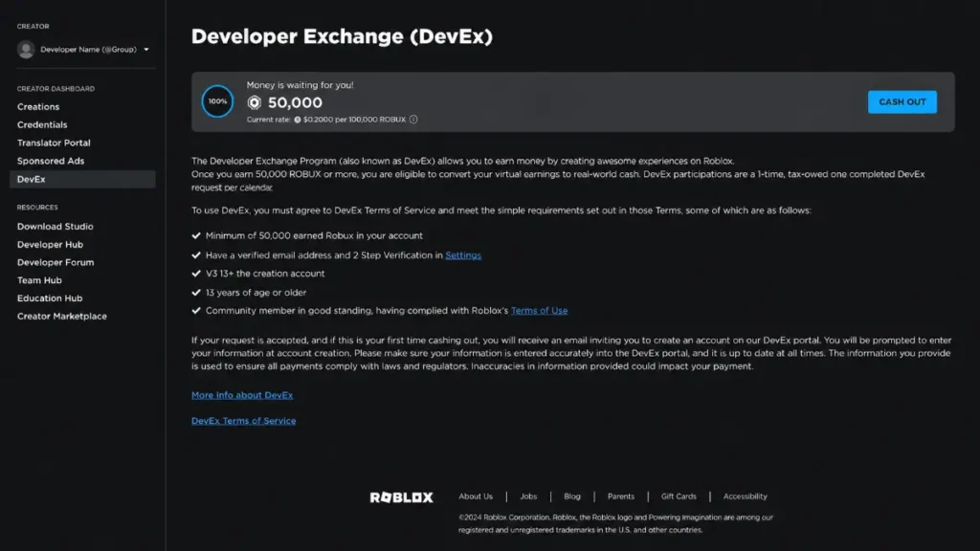
Task: Click Parents footer link
Action: click(620, 496)
